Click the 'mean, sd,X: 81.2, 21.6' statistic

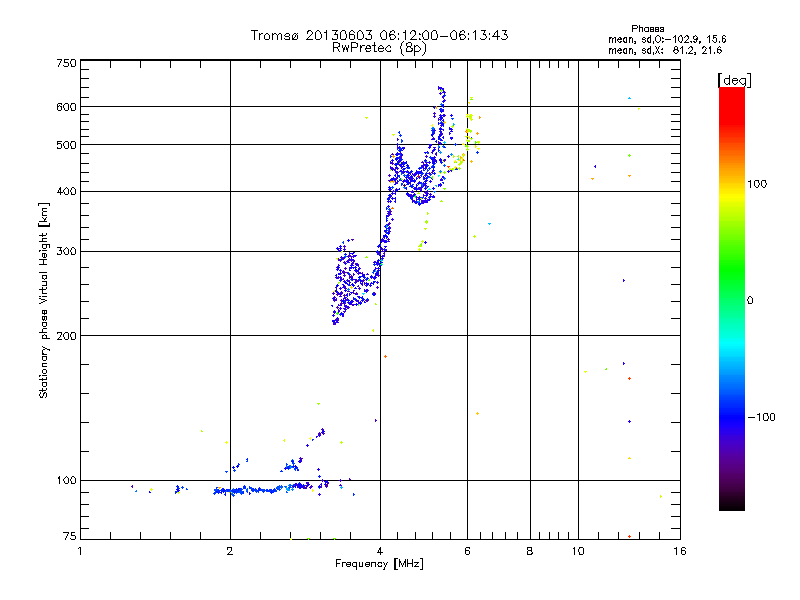pos(665,50)
